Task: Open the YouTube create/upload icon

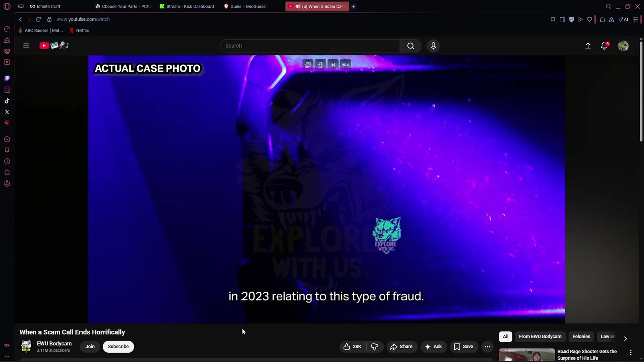Action: (x=588, y=46)
